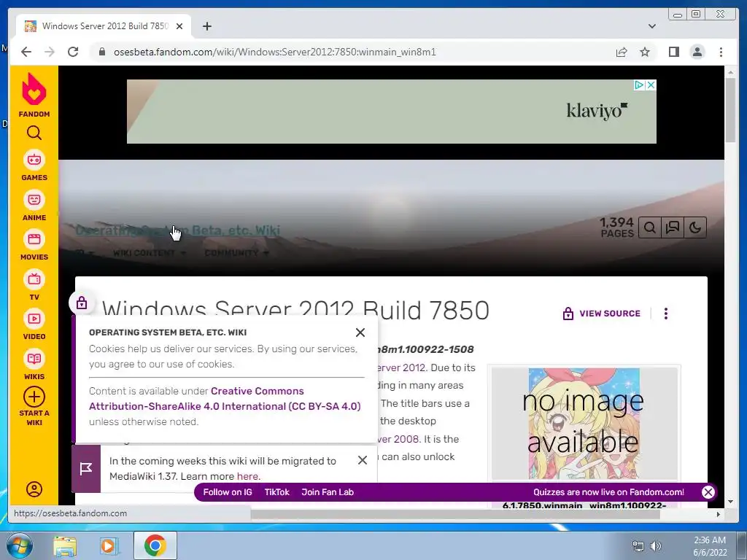Click the TikTok link
The height and width of the screenshot is (560, 747).
click(276, 492)
